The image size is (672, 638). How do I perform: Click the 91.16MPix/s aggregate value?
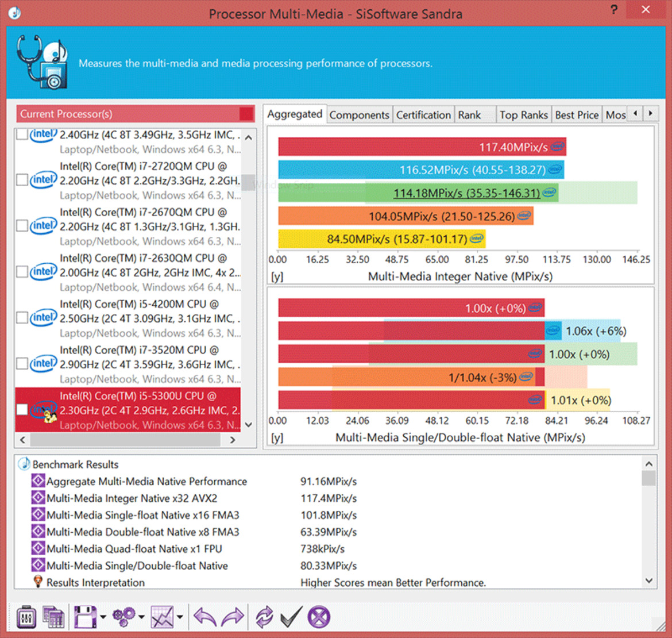(x=329, y=481)
